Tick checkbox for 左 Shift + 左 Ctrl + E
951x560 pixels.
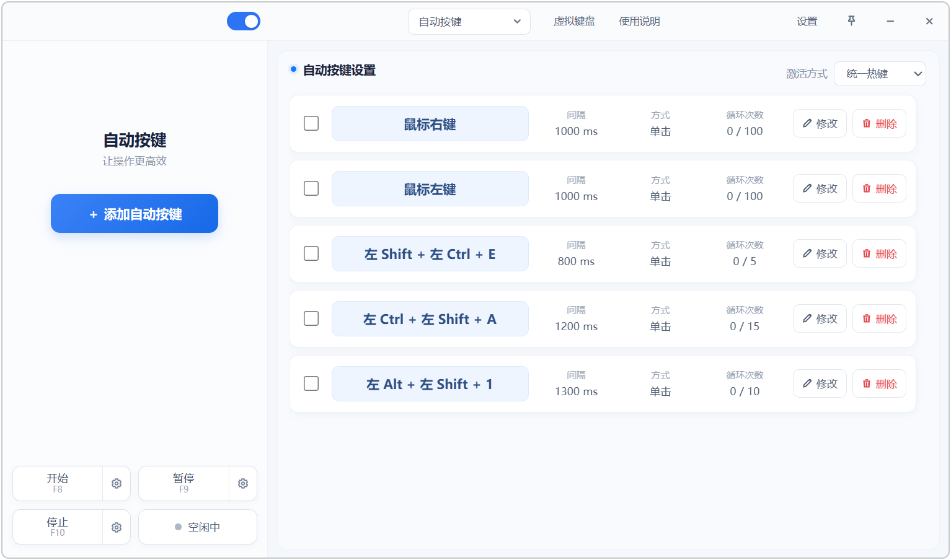[x=311, y=253]
